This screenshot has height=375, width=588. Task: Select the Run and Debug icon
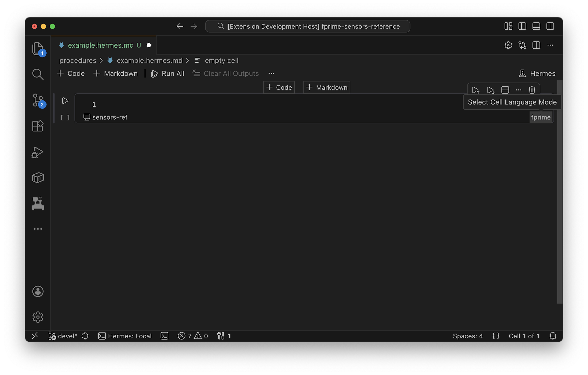pos(38,152)
